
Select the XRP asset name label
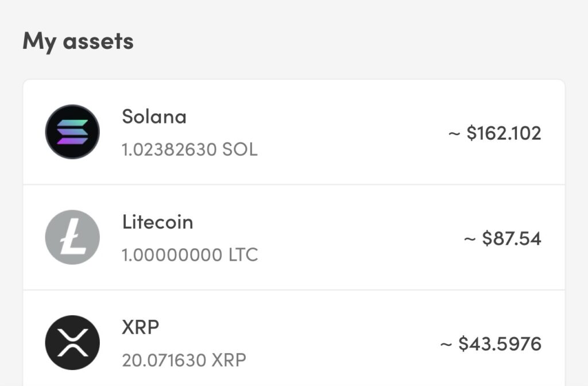[x=141, y=327]
